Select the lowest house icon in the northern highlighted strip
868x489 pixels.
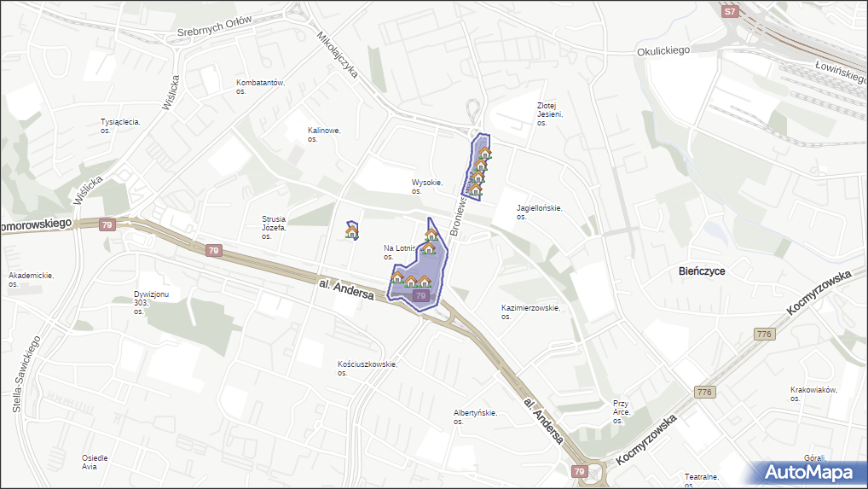pyautogui.click(x=475, y=189)
